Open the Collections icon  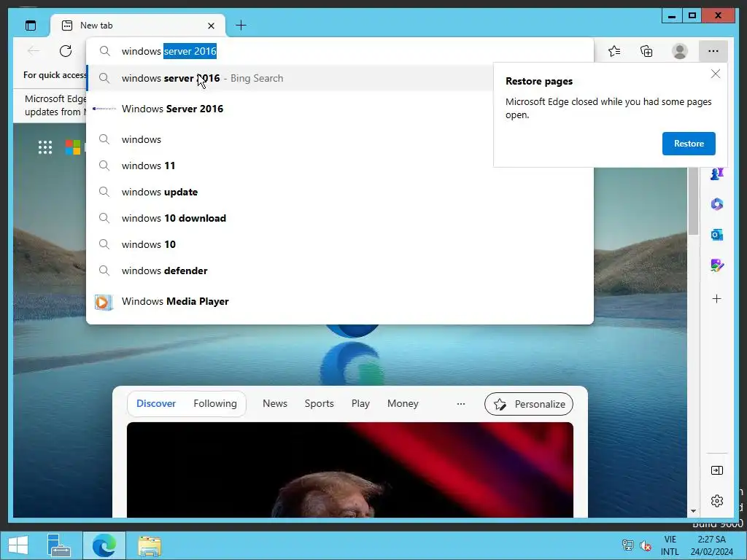[646, 51]
